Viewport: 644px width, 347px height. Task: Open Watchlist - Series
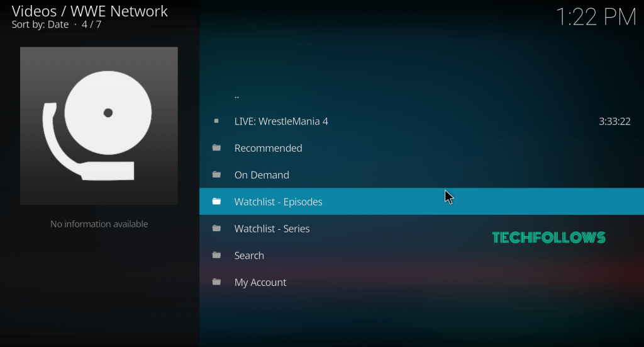pyautogui.click(x=421, y=229)
